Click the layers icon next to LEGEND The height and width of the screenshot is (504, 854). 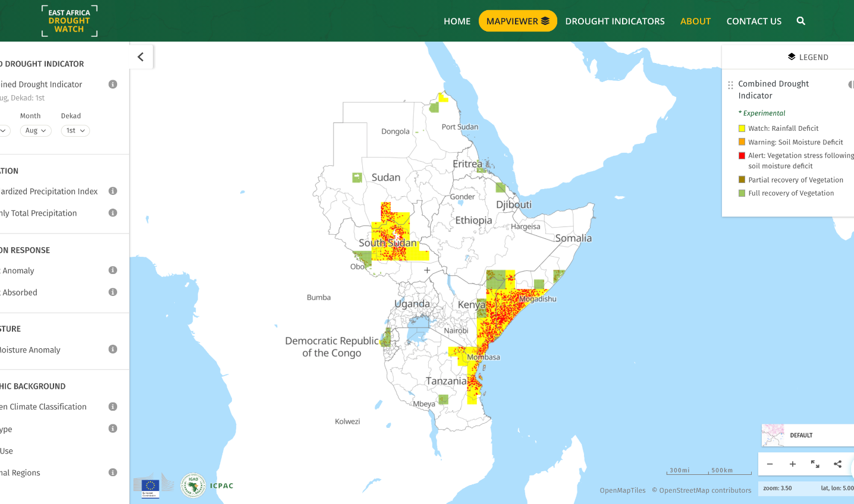[791, 56]
